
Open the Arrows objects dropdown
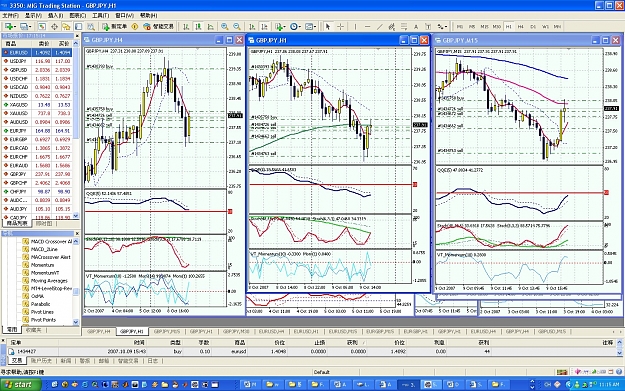[442, 27]
